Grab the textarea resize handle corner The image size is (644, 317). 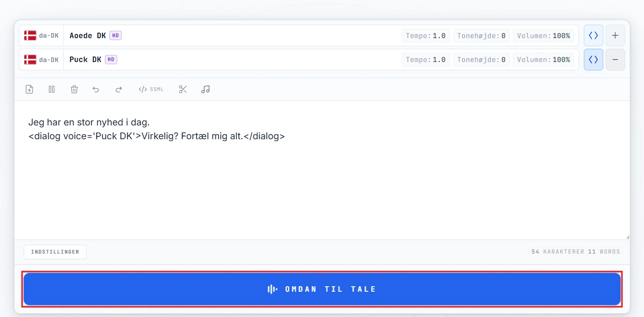coord(627,237)
